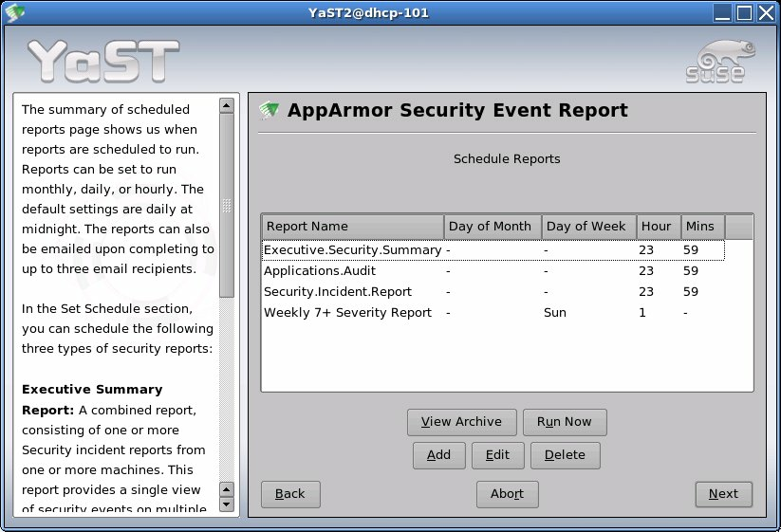This screenshot has width=781, height=532.
Task: Proceed with the Next button
Action: (723, 494)
